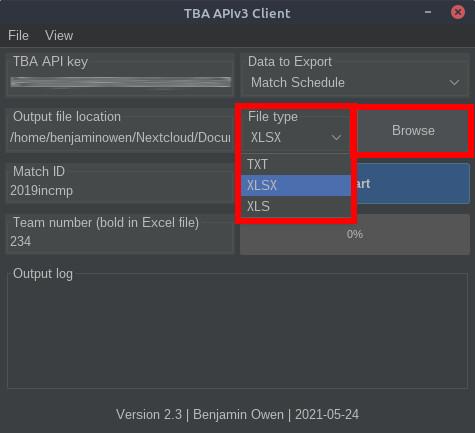This screenshot has height=433, width=475.
Task: Click the Team number field showing 234
Action: (120, 241)
